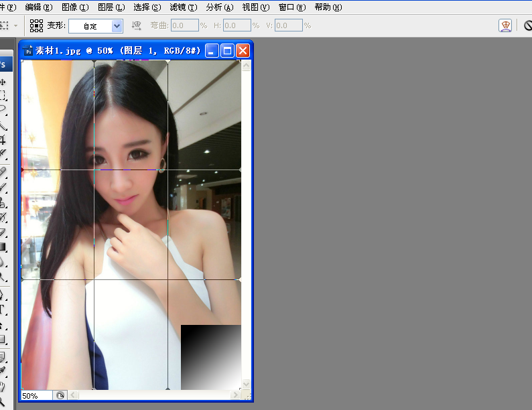Click the H distortion percentage field
The height and width of the screenshot is (410, 532).
coord(237,25)
